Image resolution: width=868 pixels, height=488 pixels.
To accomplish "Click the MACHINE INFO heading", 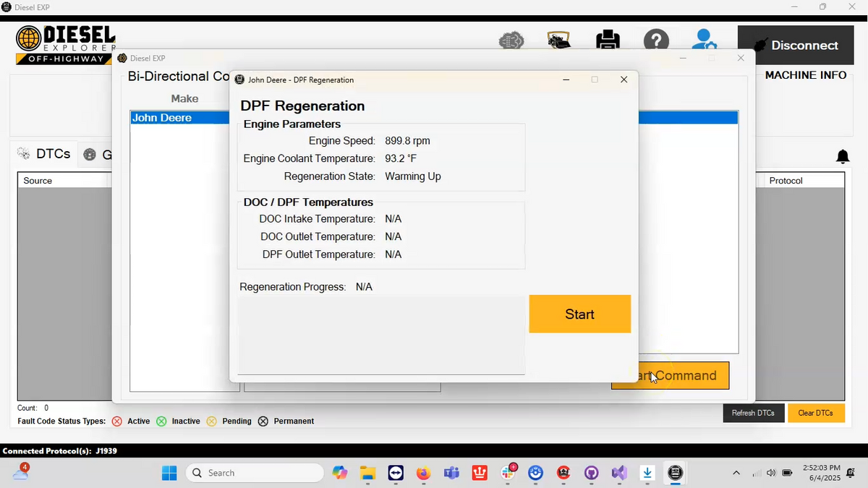I will (806, 75).
